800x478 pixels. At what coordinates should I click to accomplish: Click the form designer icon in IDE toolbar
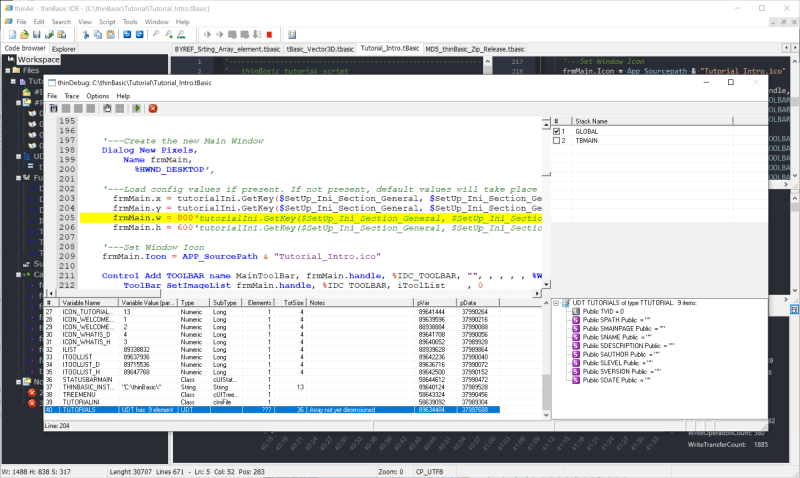[x=292, y=35]
